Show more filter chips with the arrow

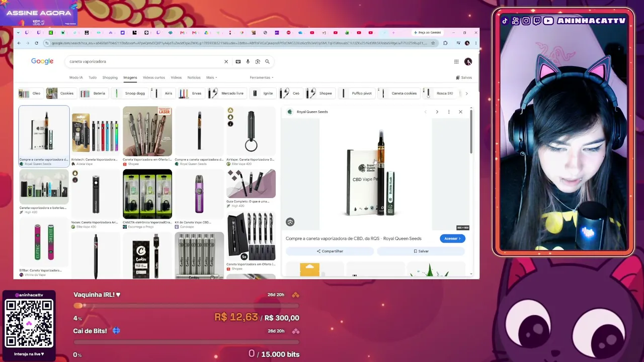coord(466,94)
